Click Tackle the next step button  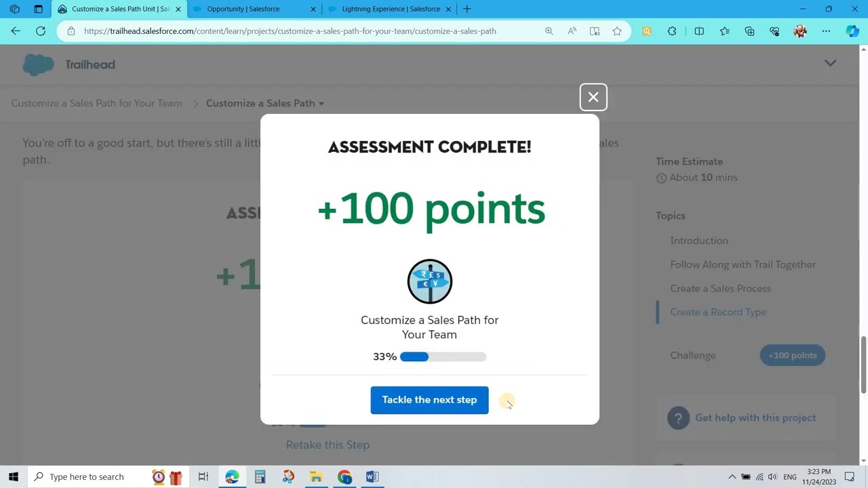pos(429,400)
